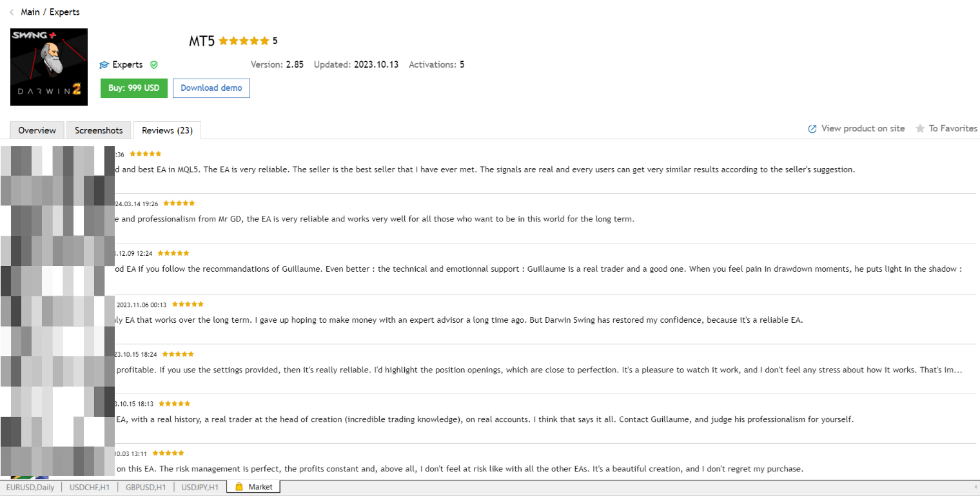
Task: Click the product's five-star rating near title
Action: (244, 41)
